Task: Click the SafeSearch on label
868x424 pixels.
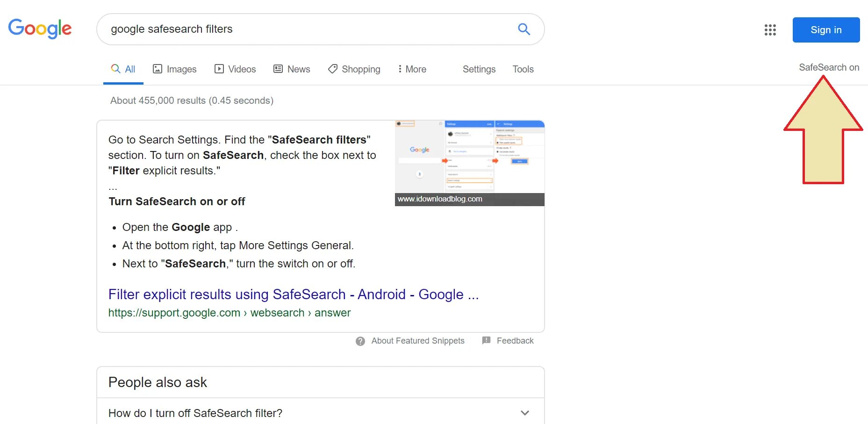Action: tap(829, 67)
